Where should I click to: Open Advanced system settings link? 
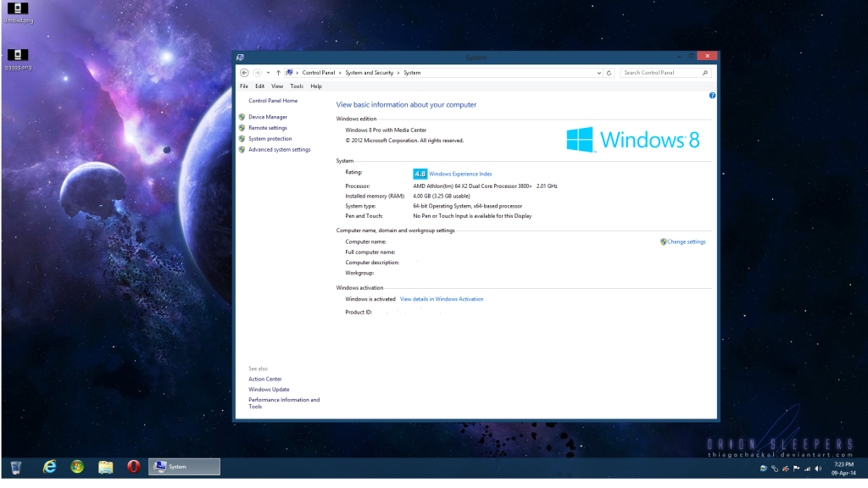pos(279,149)
